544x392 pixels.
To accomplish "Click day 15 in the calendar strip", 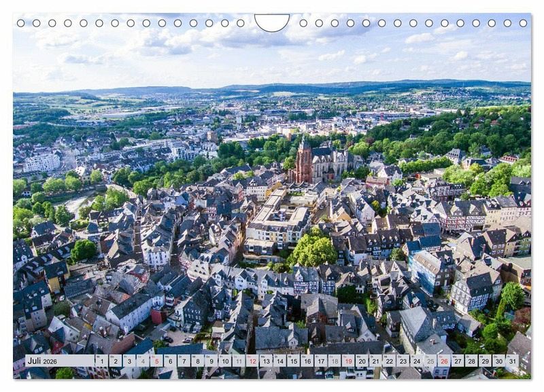I will coord(293,361).
